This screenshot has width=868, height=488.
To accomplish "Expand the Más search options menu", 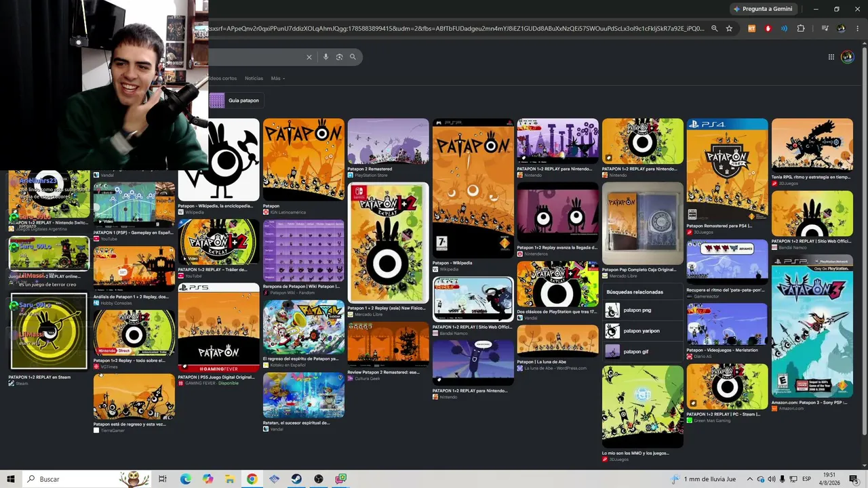I will [x=277, y=79].
